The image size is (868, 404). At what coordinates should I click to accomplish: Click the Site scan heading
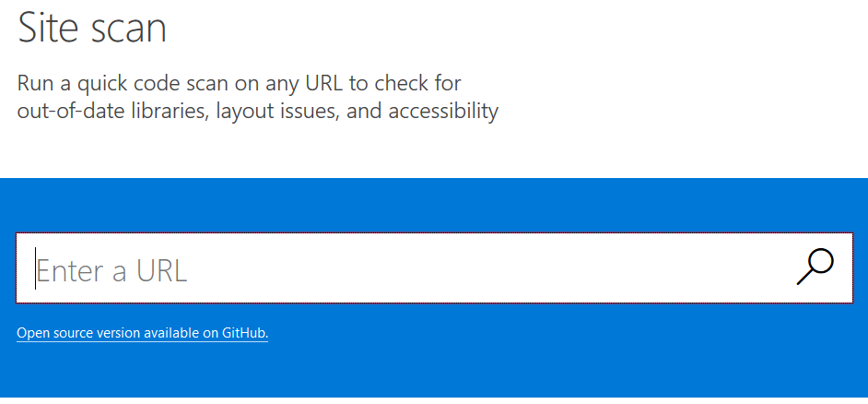(92, 28)
